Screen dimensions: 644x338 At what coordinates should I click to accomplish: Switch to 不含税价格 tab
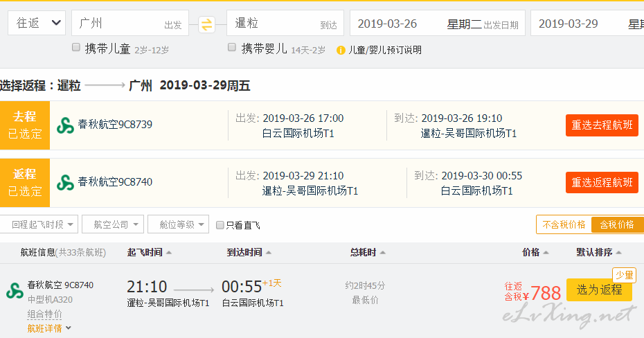click(x=564, y=224)
